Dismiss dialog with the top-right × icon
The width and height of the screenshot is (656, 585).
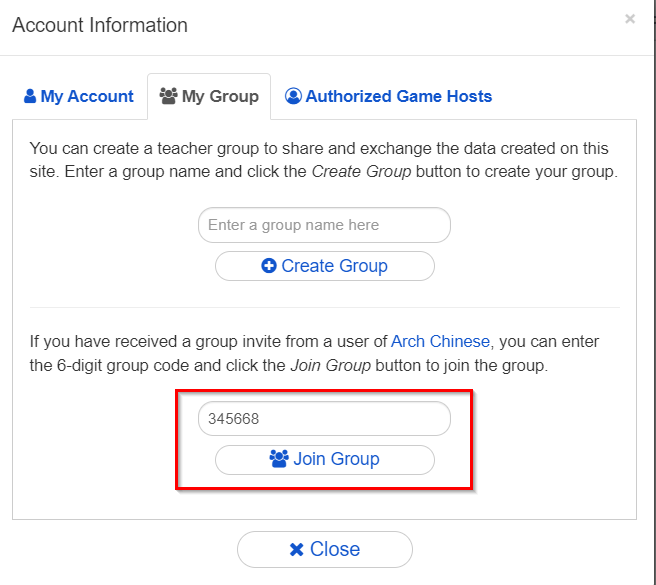(x=630, y=19)
